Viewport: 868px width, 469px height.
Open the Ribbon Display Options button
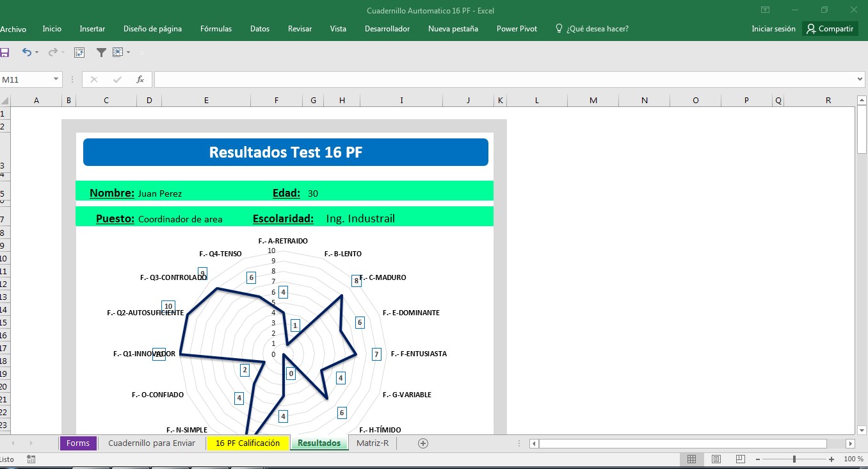coord(765,10)
